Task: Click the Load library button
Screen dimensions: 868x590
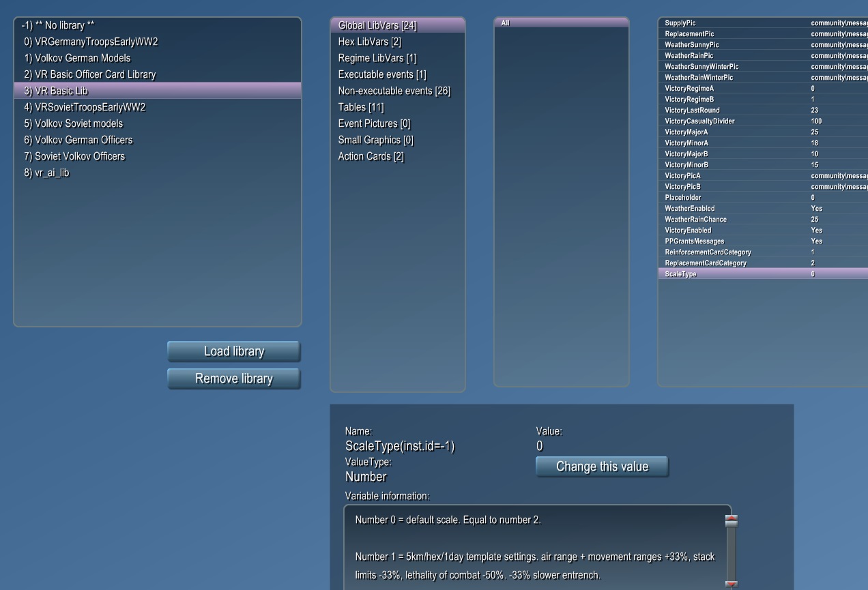Action: [233, 351]
